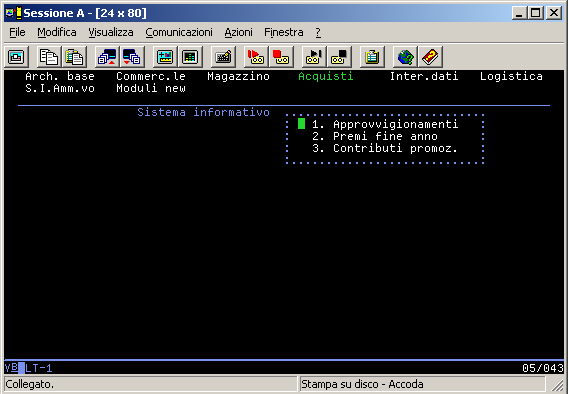Viewport: 568px width, 394px height.
Task: Click the play macro toolbar icon
Action: click(314, 57)
